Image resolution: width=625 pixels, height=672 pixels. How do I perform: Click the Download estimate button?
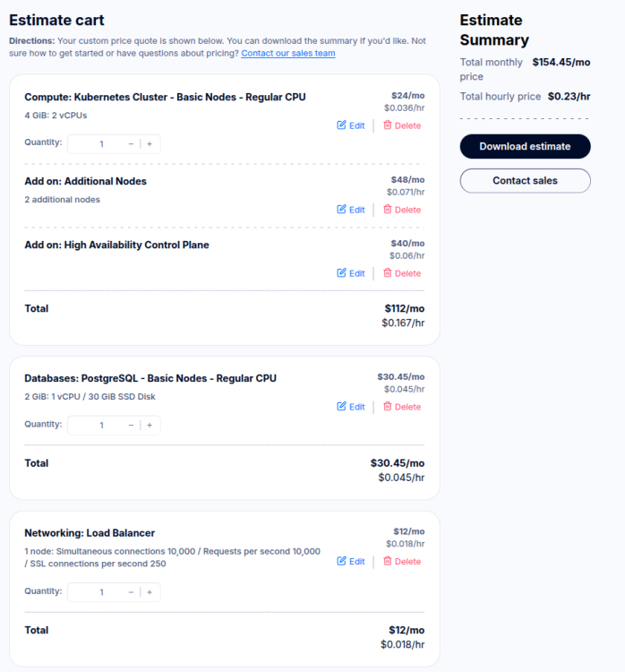[525, 146]
